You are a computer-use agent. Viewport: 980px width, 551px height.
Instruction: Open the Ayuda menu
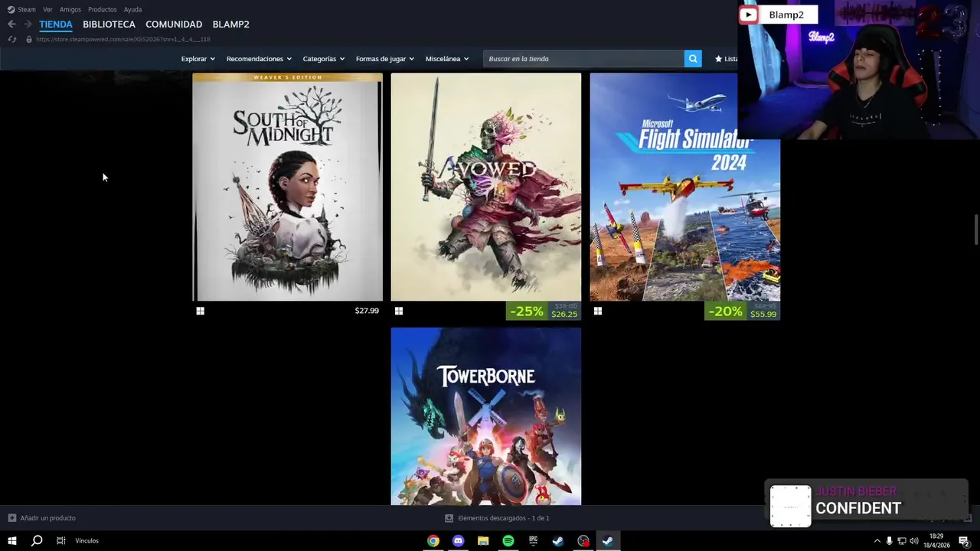tap(132, 9)
